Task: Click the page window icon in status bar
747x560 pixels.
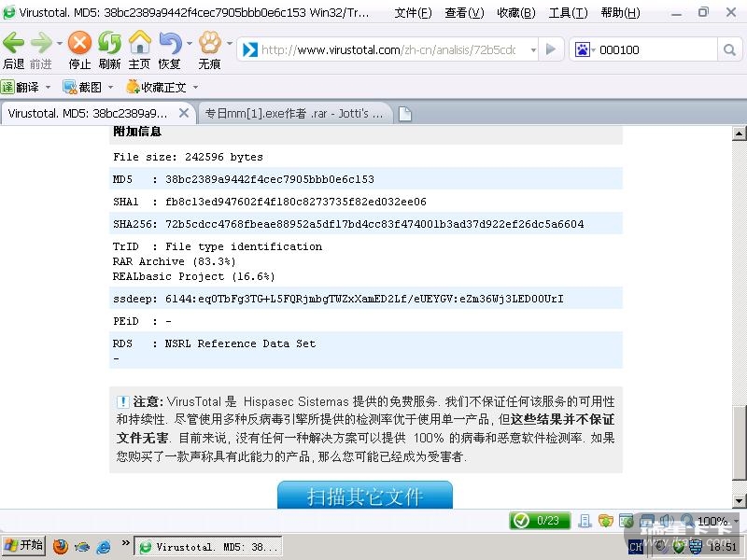Action: coord(626,521)
